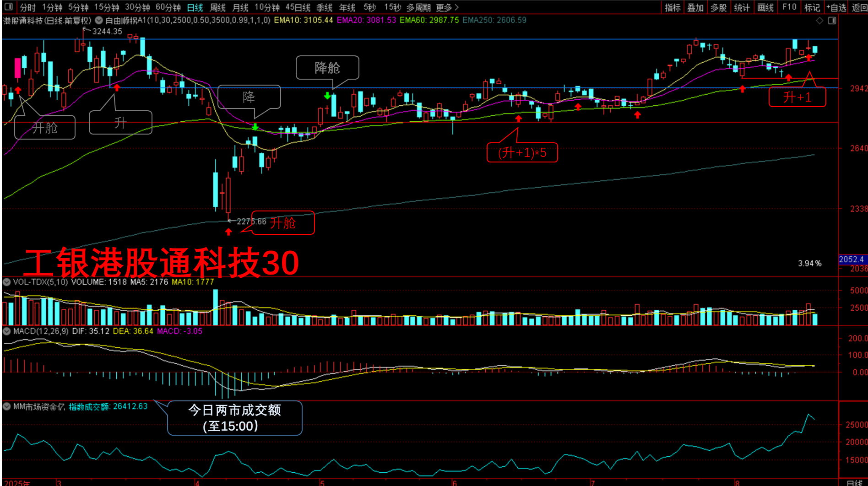Viewport: 868px width, 486px height.
Task: Activate the 画线 drawing tools button
Action: [765, 7]
